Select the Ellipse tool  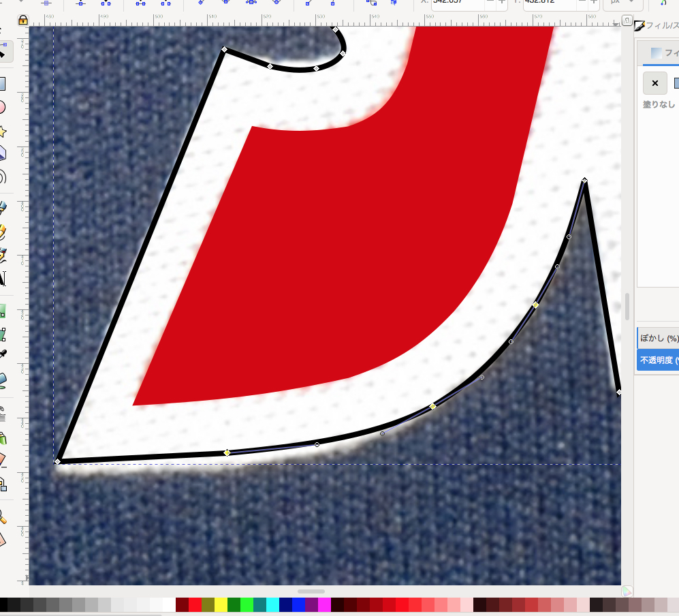click(2, 107)
